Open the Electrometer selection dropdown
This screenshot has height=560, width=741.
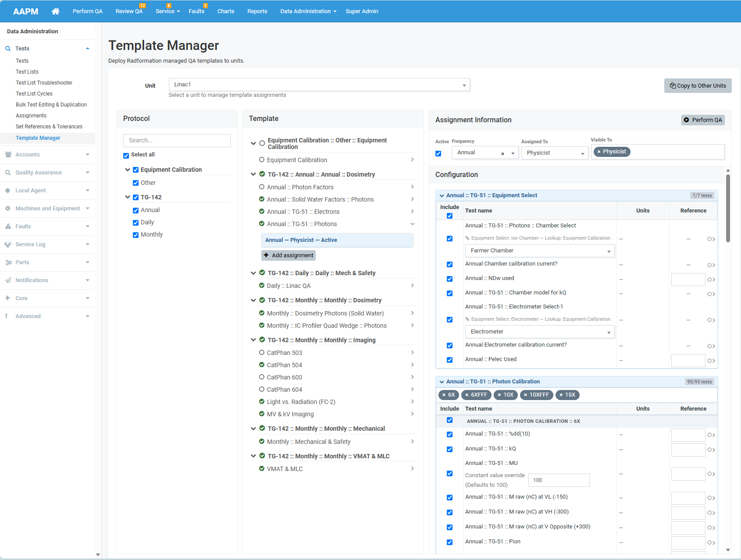540,332
